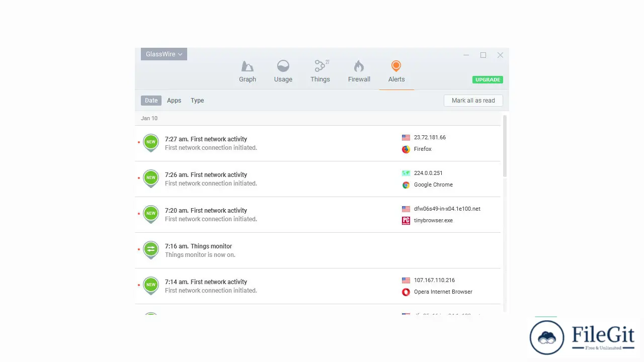
Task: Sort alerts by Type
Action: pos(197,101)
